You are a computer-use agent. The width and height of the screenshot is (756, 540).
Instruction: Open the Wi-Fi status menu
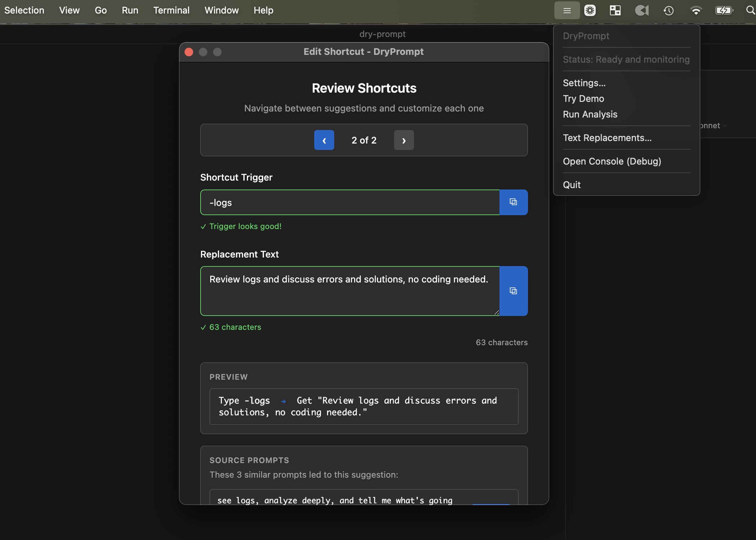pyautogui.click(x=695, y=10)
